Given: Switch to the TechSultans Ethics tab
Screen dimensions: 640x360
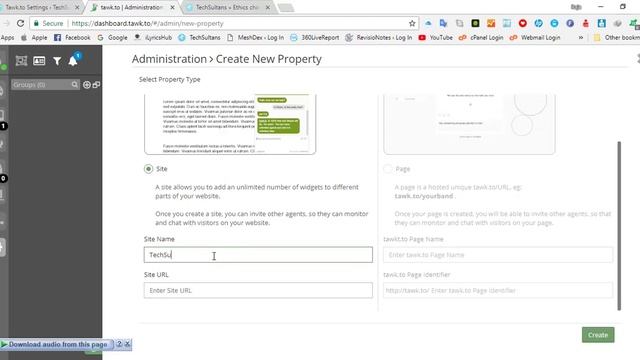Looking at the screenshot, I should coord(227,7).
